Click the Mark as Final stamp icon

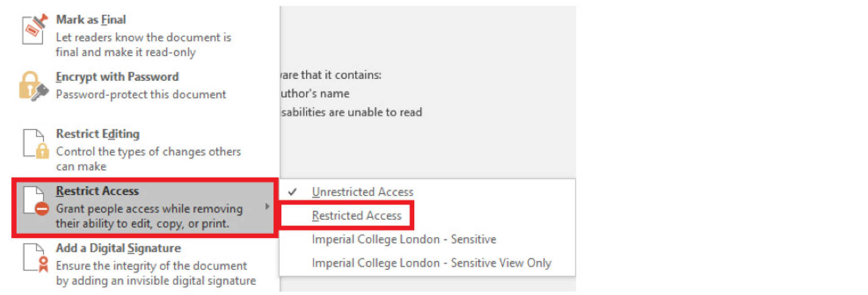(x=34, y=29)
